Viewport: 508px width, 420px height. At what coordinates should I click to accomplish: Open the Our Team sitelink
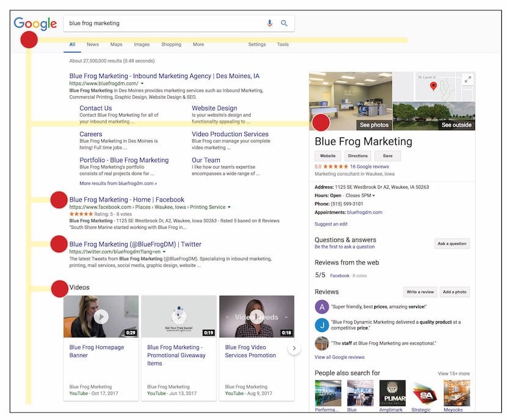206,160
